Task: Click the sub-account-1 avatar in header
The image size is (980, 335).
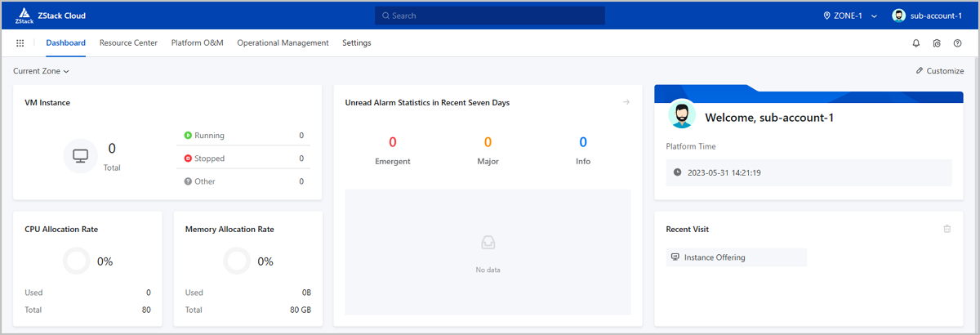Action: click(x=899, y=16)
